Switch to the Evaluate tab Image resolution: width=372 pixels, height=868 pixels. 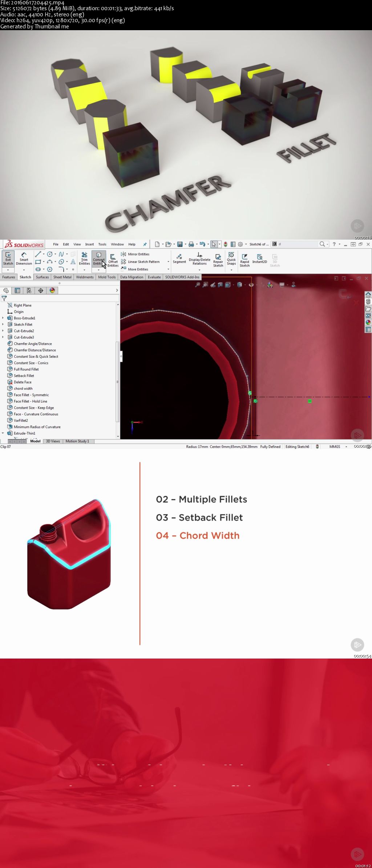154,277
